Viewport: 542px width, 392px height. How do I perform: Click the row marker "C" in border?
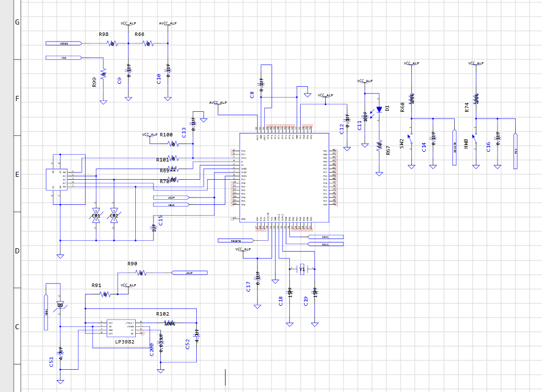(x=17, y=326)
